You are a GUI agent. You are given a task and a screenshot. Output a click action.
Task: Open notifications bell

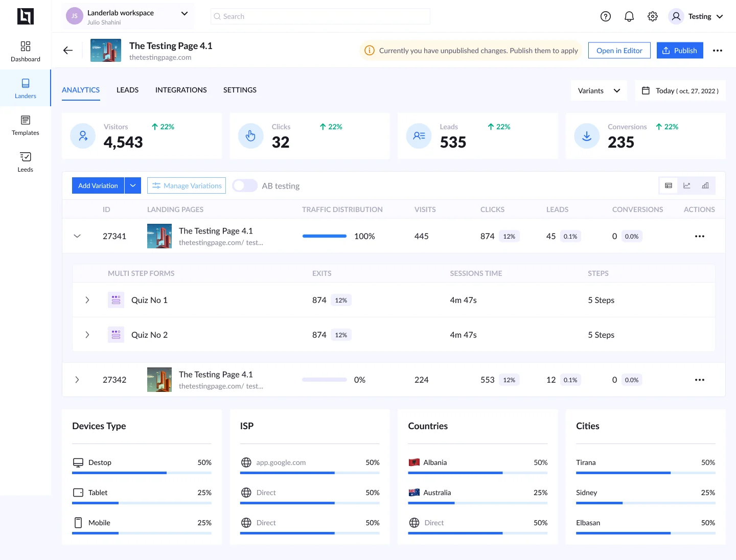click(629, 16)
